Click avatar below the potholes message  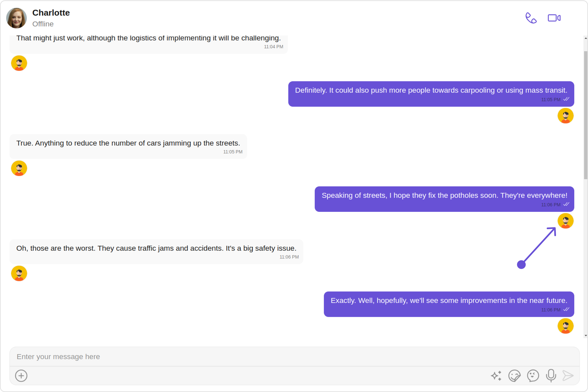(565, 221)
